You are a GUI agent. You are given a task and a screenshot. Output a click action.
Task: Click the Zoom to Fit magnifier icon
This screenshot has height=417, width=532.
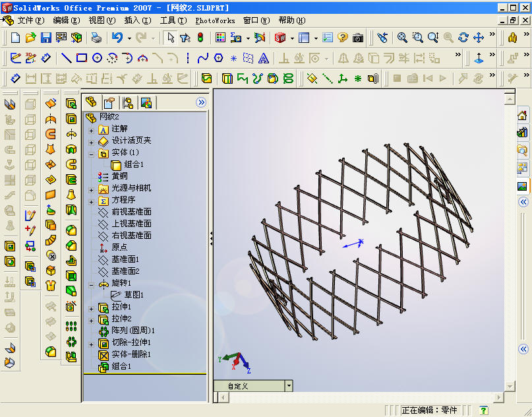pyautogui.click(x=402, y=38)
